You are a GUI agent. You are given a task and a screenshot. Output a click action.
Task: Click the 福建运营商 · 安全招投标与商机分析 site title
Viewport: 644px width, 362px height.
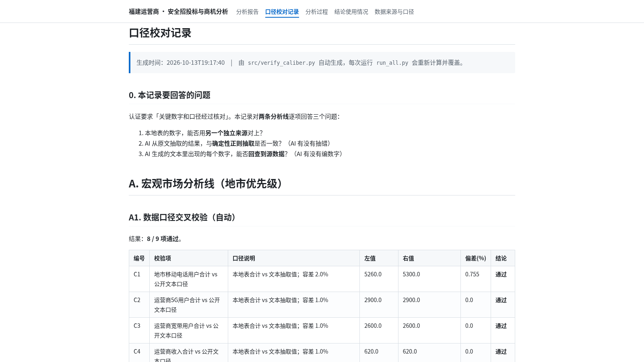click(x=178, y=12)
